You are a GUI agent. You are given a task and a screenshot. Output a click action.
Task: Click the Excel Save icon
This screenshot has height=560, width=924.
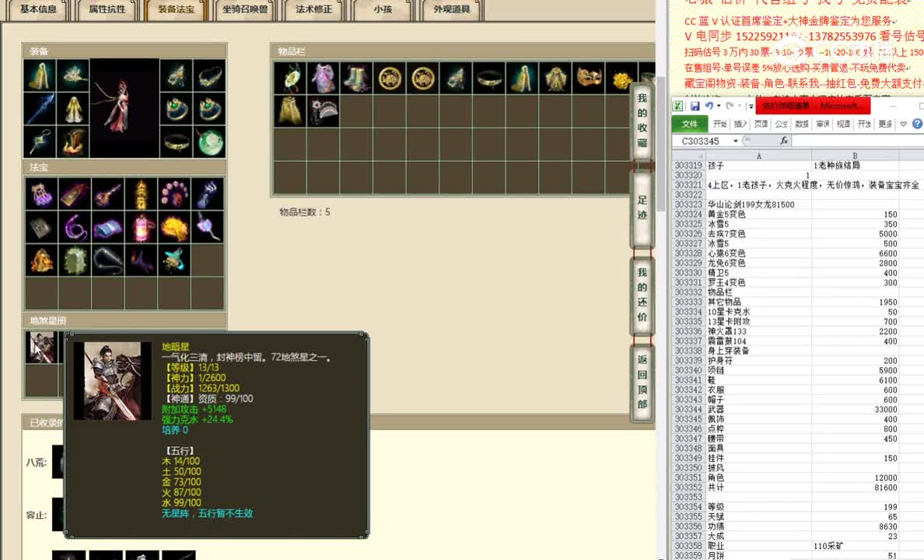click(x=695, y=105)
